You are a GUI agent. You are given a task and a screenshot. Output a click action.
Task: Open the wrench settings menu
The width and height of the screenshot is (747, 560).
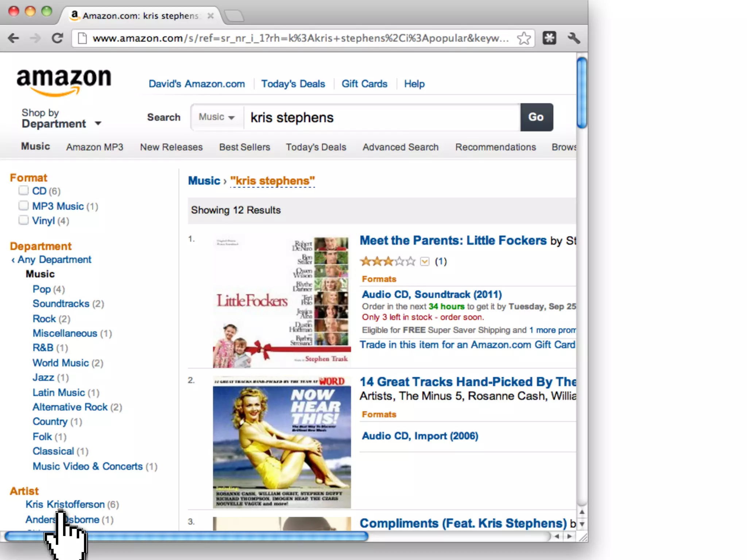click(574, 38)
